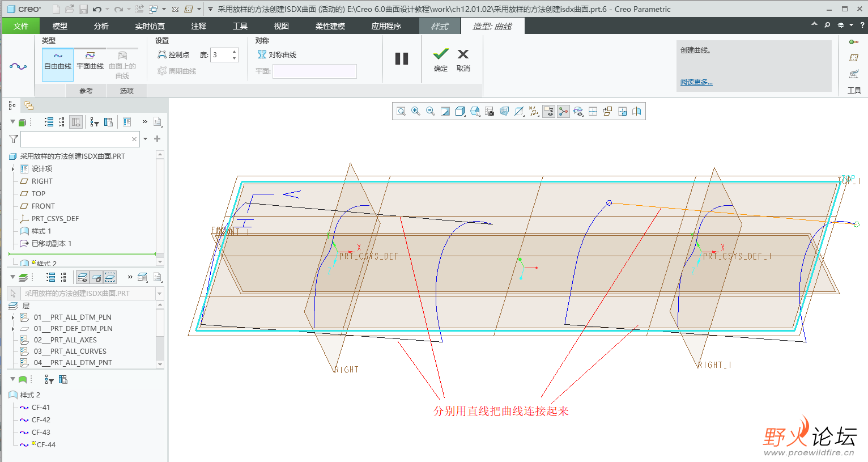Open the Saved Orientations icon
This screenshot has width=868, height=462.
click(475, 112)
